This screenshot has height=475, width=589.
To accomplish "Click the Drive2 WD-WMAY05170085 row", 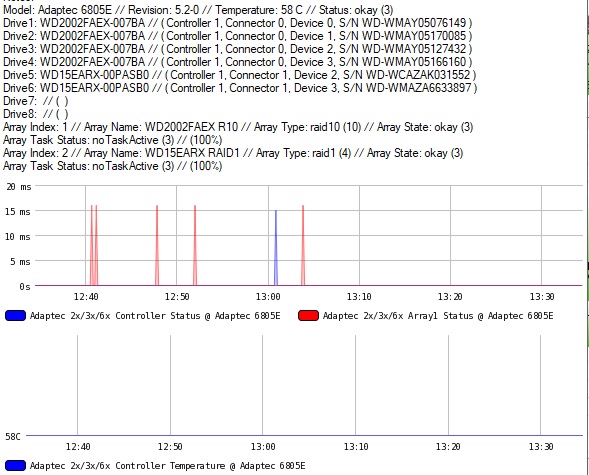I will 237,36.
